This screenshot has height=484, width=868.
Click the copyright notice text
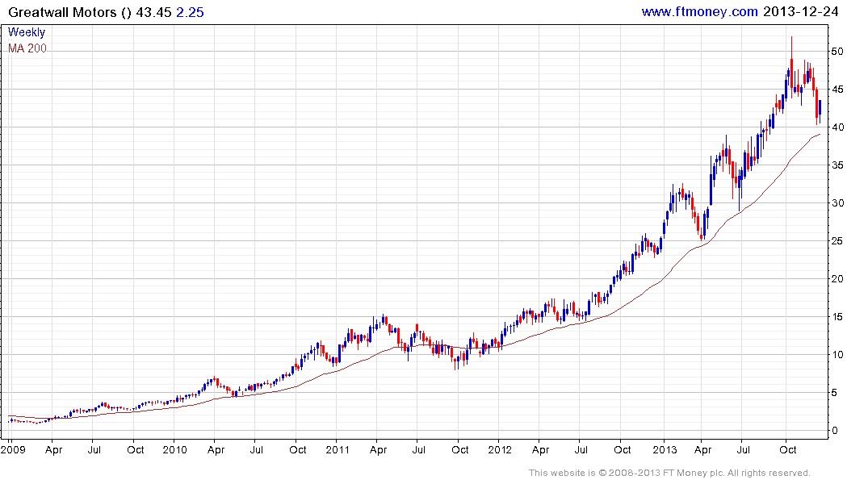[669, 473]
